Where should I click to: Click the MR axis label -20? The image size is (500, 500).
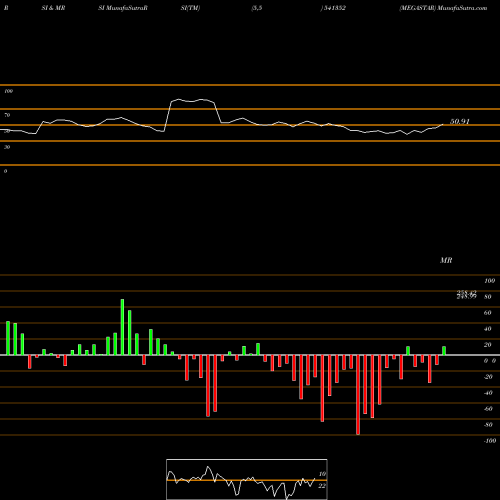(x=488, y=377)
